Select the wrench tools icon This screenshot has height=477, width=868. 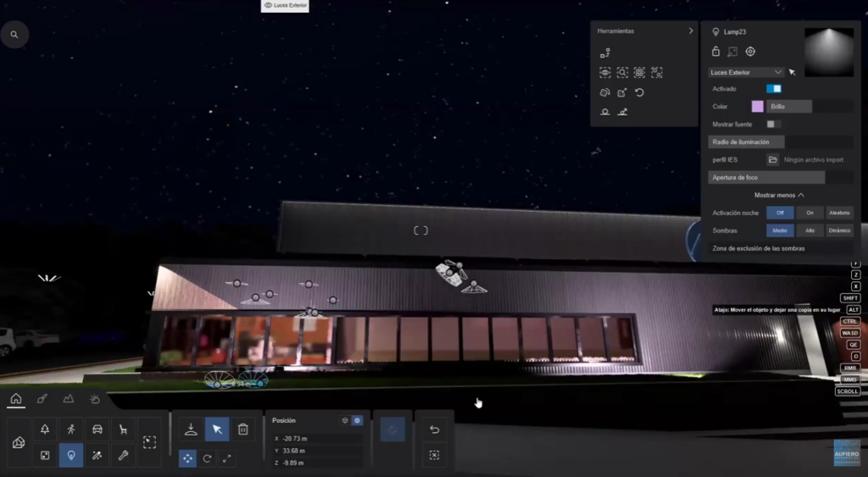(x=123, y=456)
